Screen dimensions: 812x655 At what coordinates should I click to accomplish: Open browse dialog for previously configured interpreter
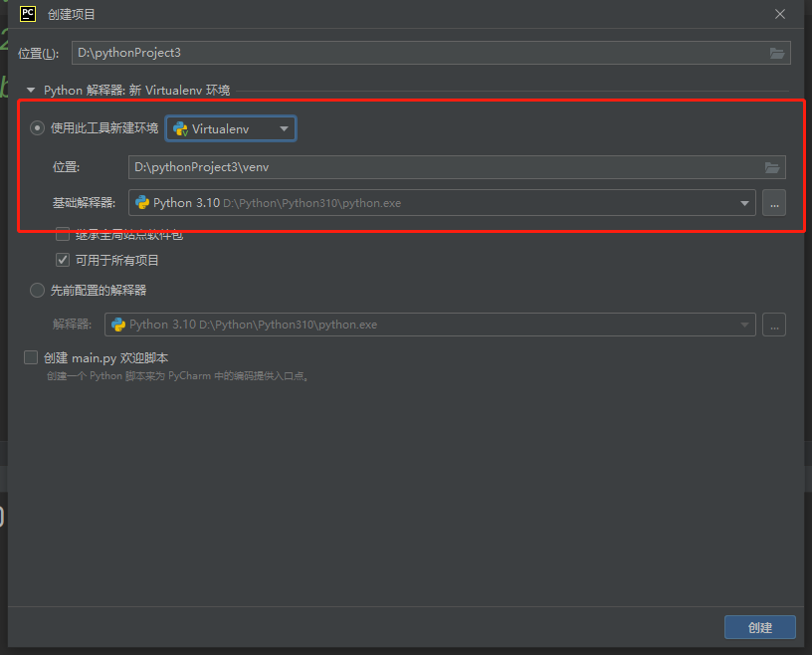pyautogui.click(x=774, y=325)
